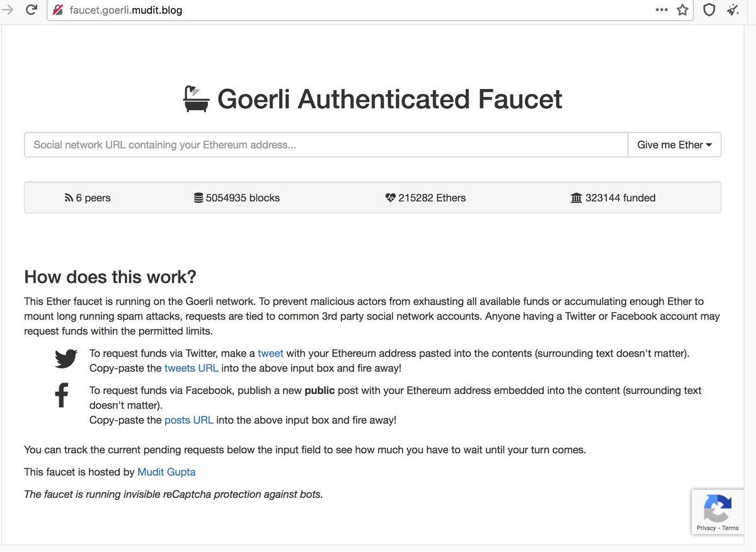This screenshot has width=756, height=552.
Task: Open the shield protection icon in toolbar
Action: (709, 10)
